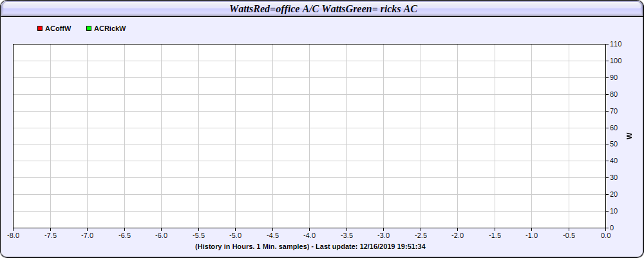Click y-axis value 80
This screenshot has width=644, height=258.
(614, 94)
